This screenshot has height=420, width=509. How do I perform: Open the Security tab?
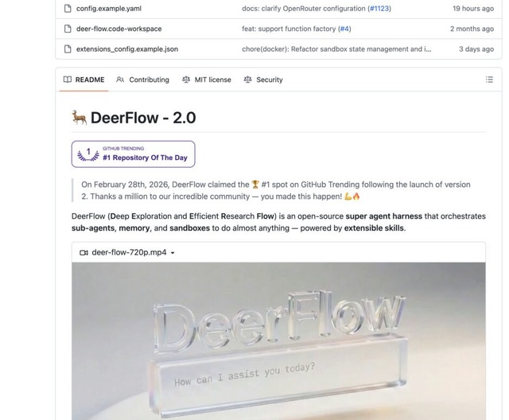263,80
